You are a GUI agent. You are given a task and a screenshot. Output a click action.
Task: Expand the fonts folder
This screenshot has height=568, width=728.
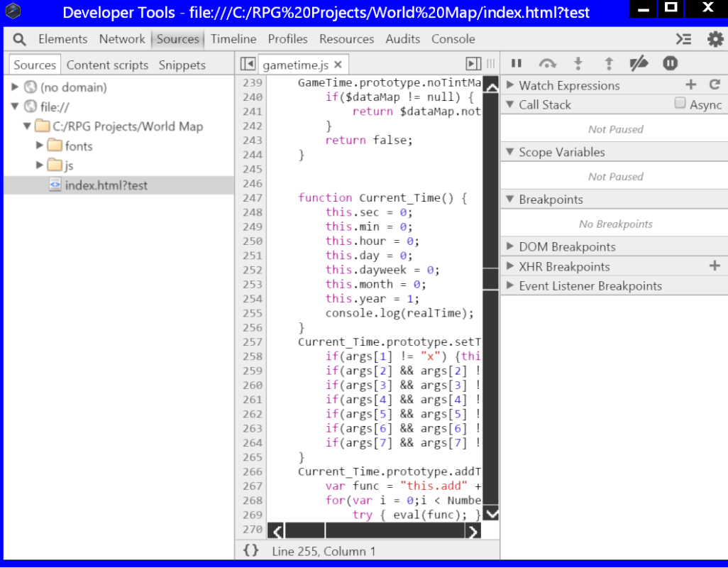click(x=40, y=145)
